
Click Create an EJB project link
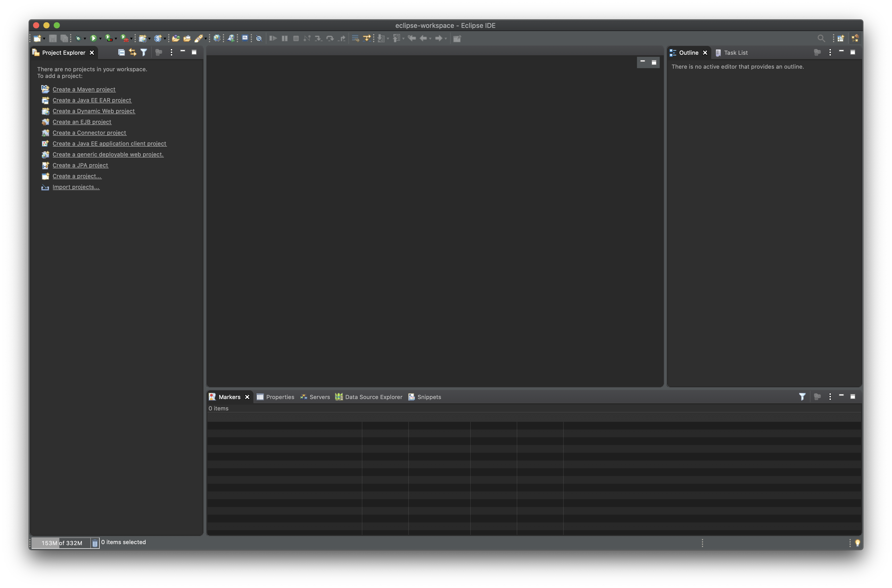[82, 122]
